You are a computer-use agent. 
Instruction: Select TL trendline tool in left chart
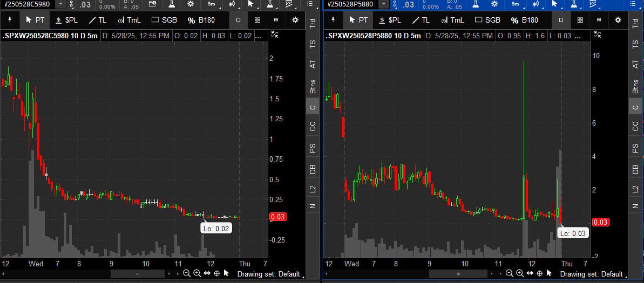coord(98,20)
